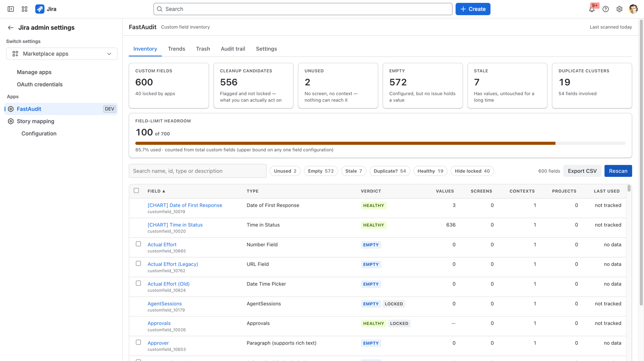Screen dimensions: 644x361
Task: Sort by the Last Used column header
Action: (607, 191)
